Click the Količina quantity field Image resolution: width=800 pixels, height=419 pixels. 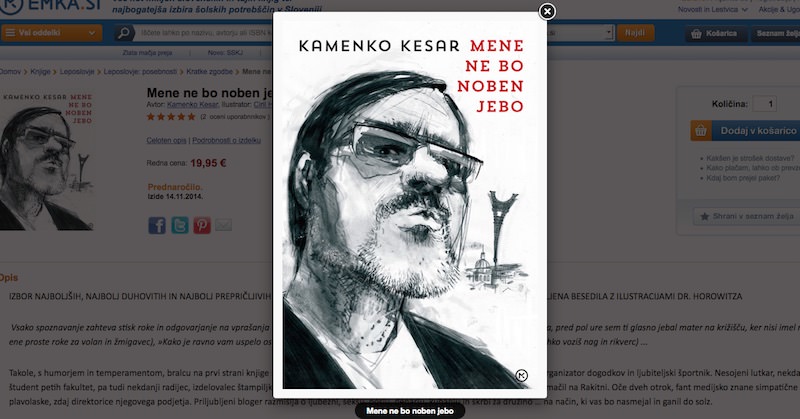pyautogui.click(x=764, y=104)
